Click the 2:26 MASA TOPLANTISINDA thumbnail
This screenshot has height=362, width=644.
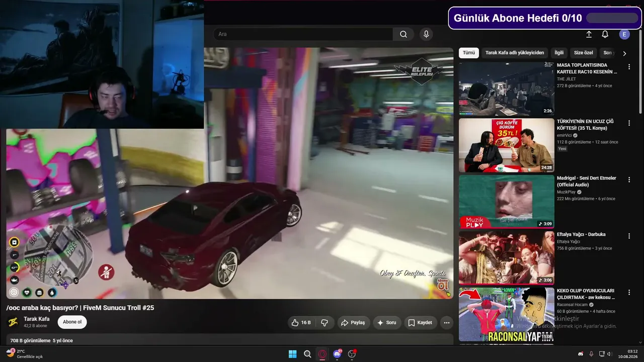coord(506,89)
